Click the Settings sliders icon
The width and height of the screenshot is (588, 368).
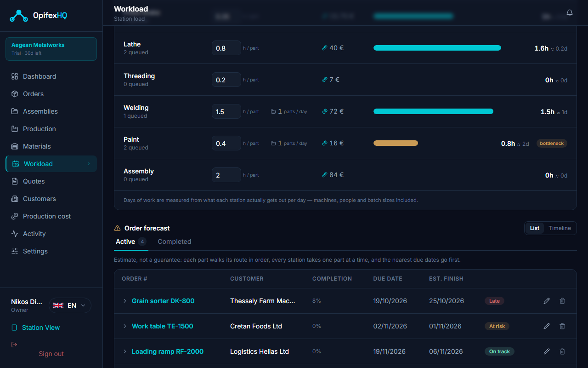click(x=15, y=251)
